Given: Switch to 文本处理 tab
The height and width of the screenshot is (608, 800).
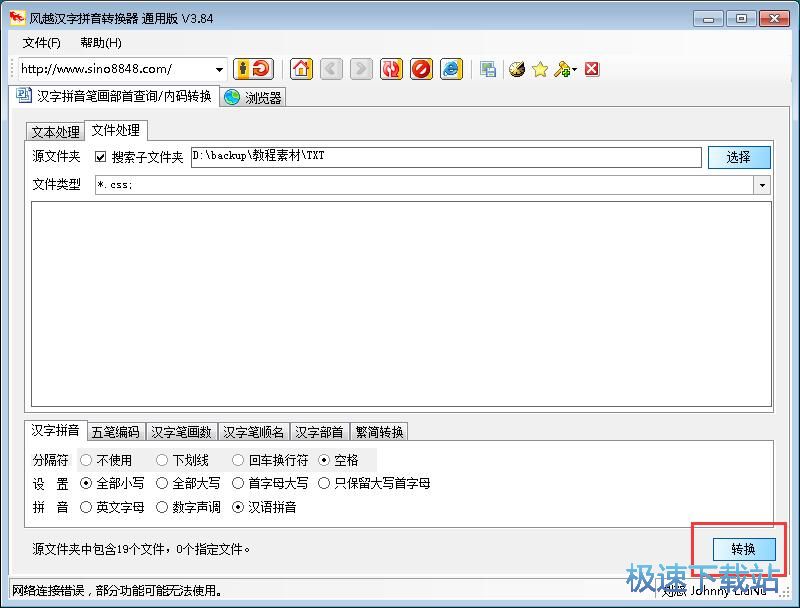Looking at the screenshot, I should pyautogui.click(x=55, y=132).
